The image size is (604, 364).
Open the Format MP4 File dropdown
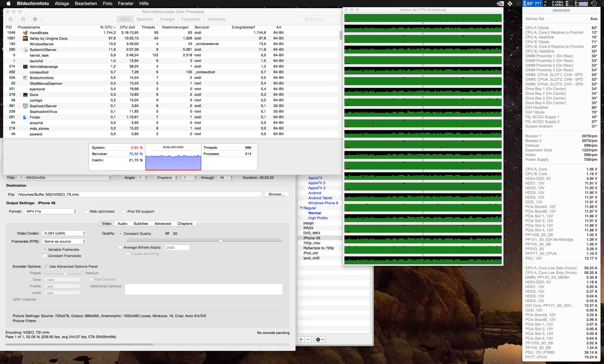(x=51, y=211)
